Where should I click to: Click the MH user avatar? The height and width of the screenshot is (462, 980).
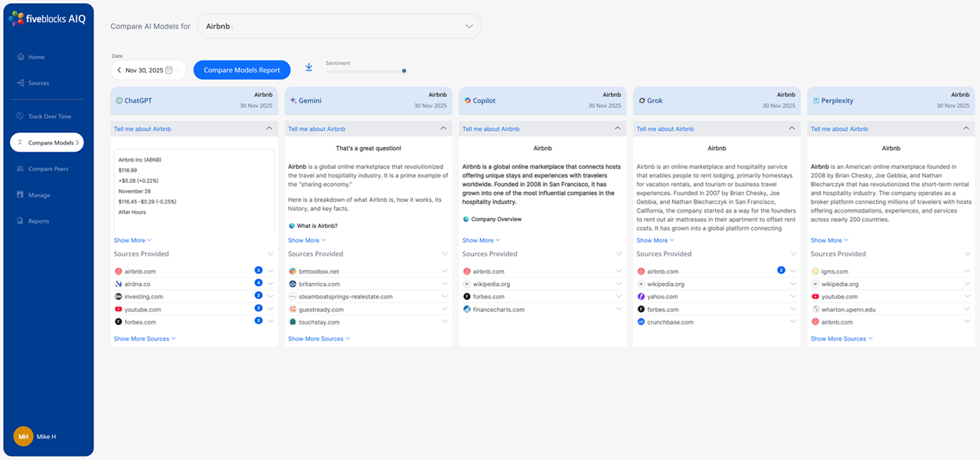[x=23, y=436]
